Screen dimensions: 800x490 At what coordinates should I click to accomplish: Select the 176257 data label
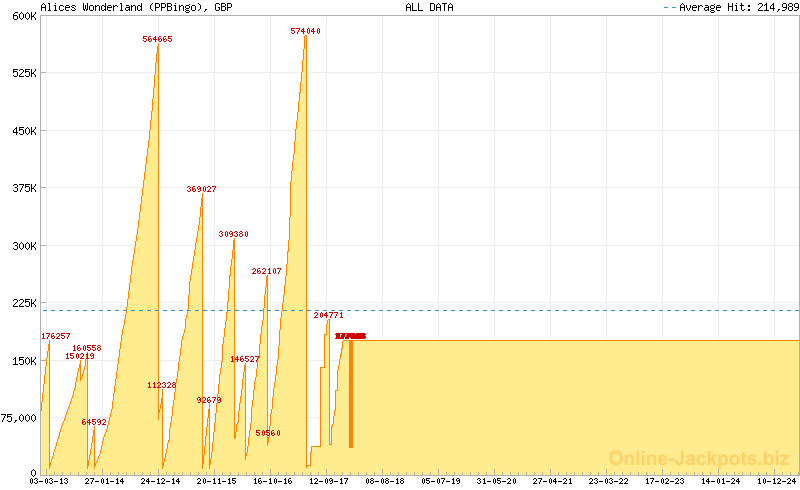pos(55,336)
